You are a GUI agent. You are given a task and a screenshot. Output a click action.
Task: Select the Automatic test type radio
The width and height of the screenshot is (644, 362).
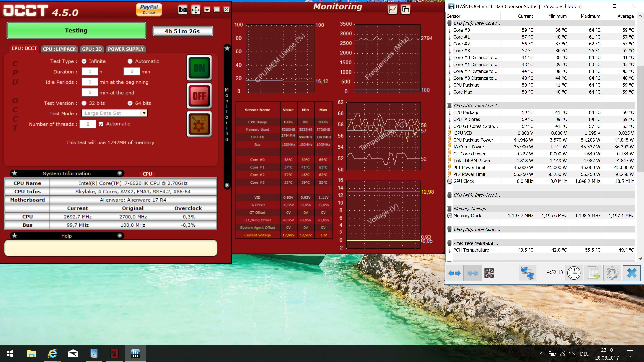130,61
